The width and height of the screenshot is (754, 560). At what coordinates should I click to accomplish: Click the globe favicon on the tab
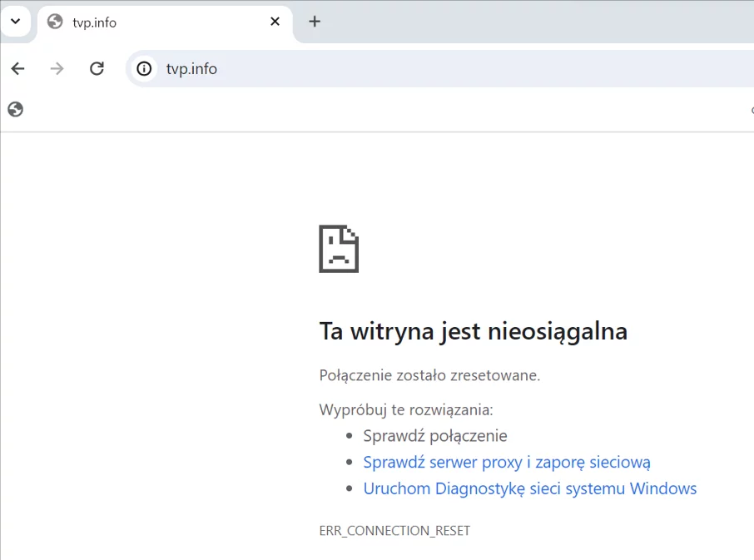point(55,22)
